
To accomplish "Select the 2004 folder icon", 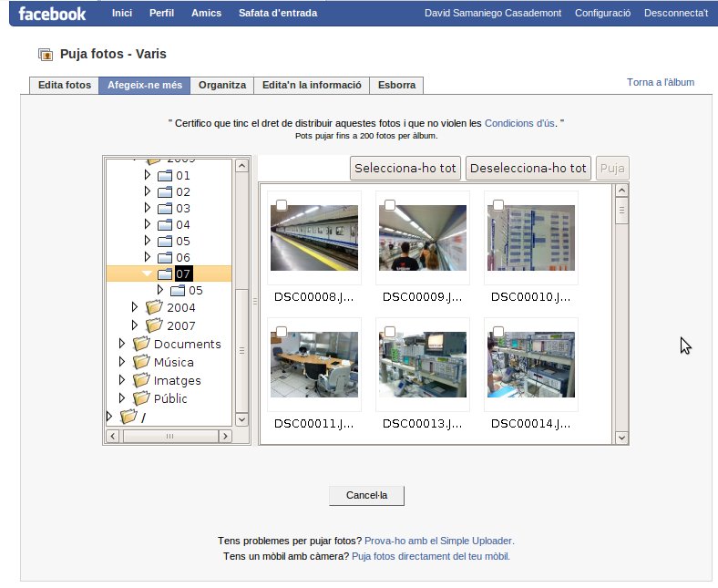I will tap(153, 307).
